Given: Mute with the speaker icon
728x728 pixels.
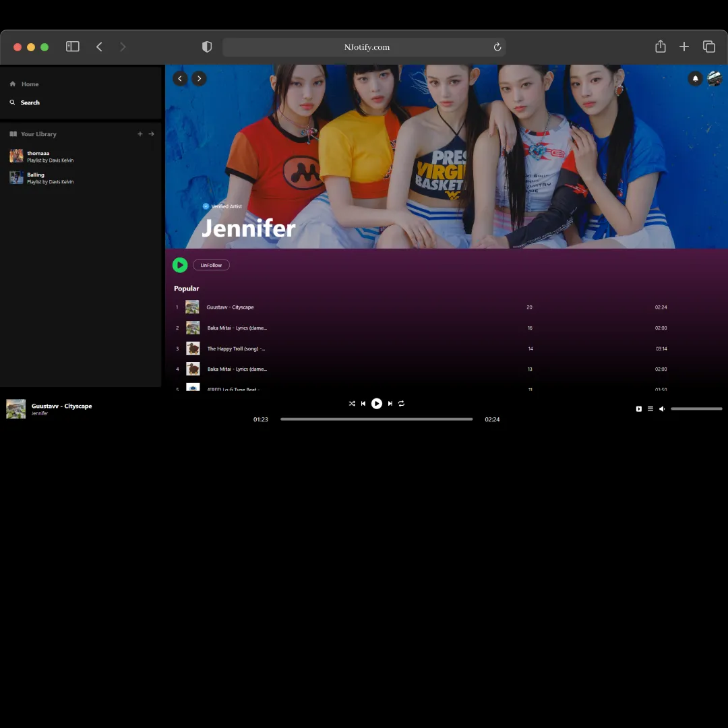Looking at the screenshot, I should tap(662, 409).
